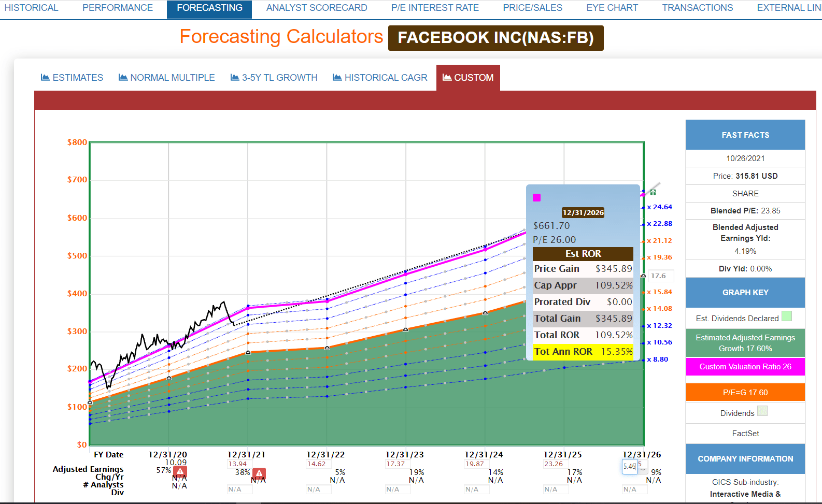Click the chart icon beside NORMAL MULTIPLE
Screen dimensions: 822x504
(123, 77)
